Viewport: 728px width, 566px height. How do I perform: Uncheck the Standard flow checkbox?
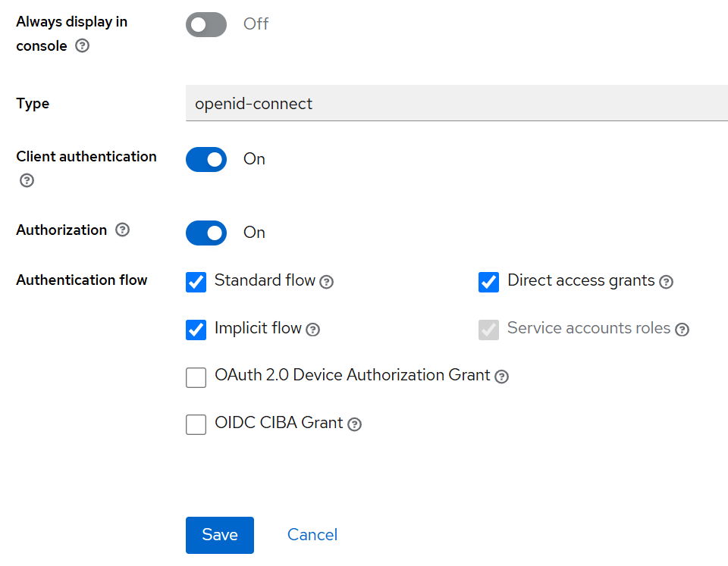[196, 282]
